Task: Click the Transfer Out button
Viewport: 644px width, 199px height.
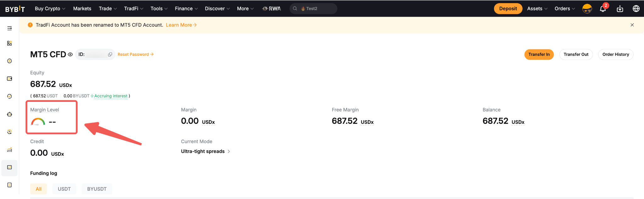Action: 576,54
